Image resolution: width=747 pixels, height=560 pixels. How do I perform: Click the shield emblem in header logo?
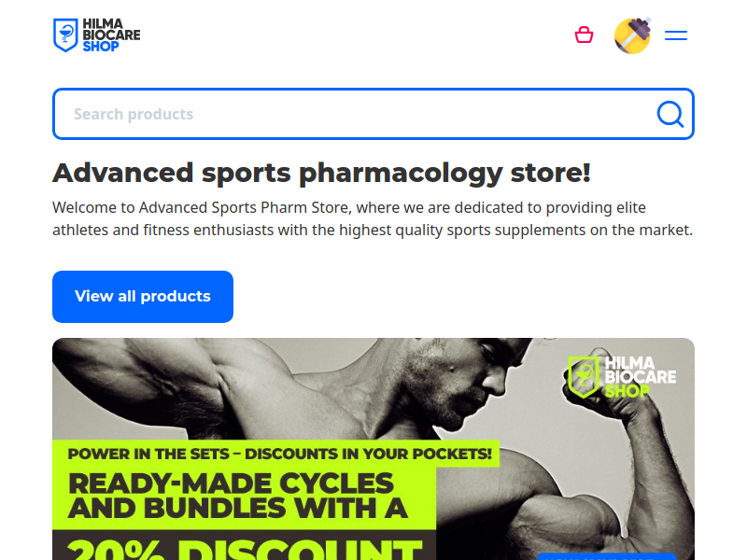(65, 35)
